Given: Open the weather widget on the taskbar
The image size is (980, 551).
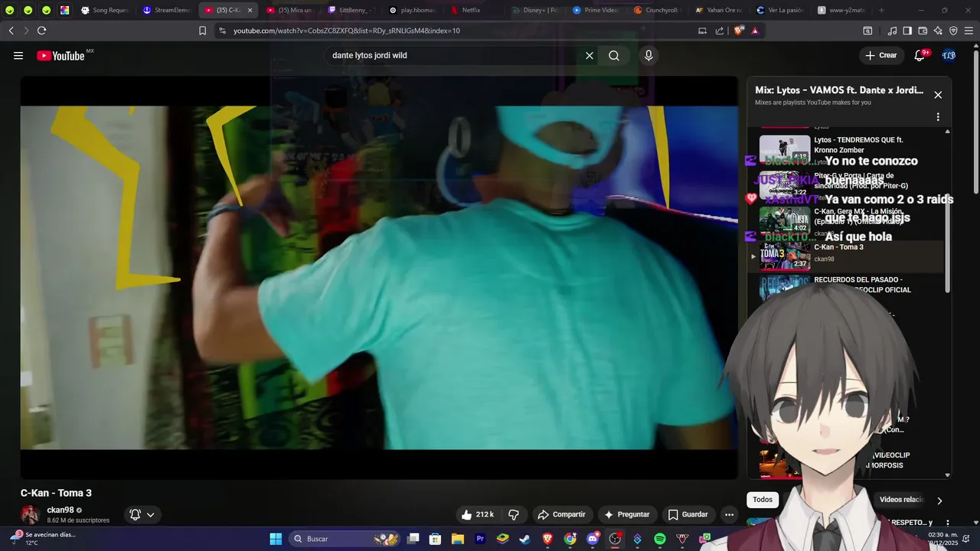Looking at the screenshot, I should click(x=42, y=539).
